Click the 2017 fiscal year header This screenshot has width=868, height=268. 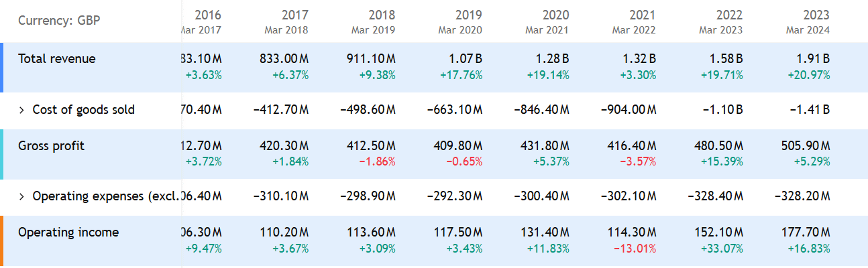(294, 15)
